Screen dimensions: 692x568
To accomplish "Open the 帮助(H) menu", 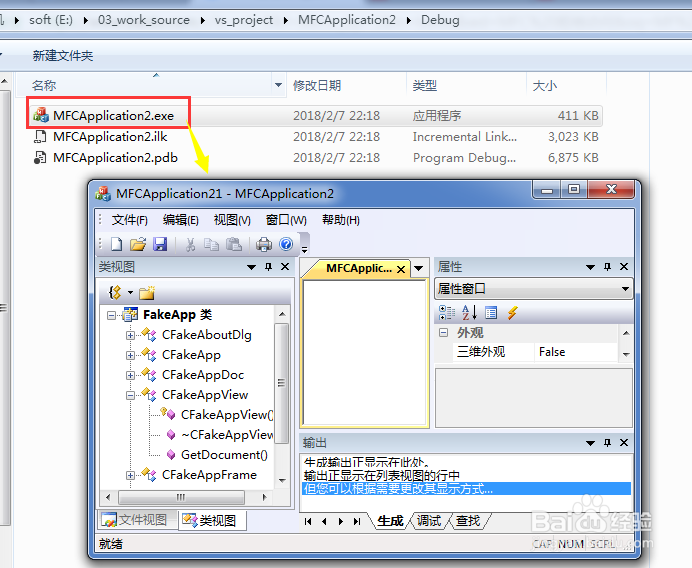I will 341,220.
